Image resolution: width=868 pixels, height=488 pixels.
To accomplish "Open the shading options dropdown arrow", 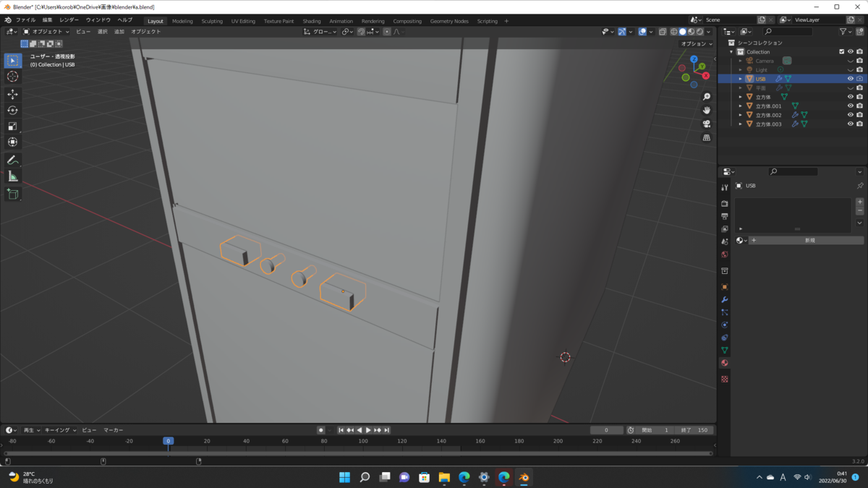I will (x=709, y=32).
